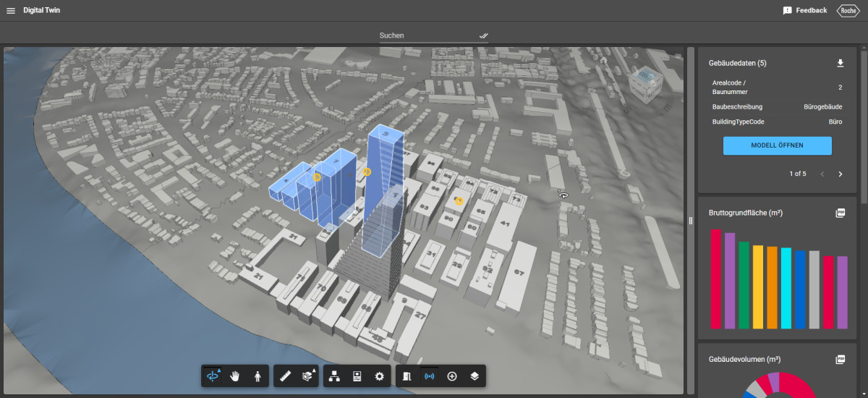Click the Suchen search field
Screen dimensions: 868x398
click(x=434, y=35)
